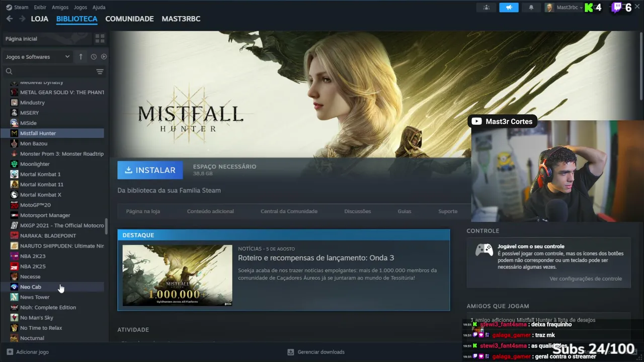Switch to the COMUNIDADE tab
Viewport: 644px width, 362px height.
(130, 19)
